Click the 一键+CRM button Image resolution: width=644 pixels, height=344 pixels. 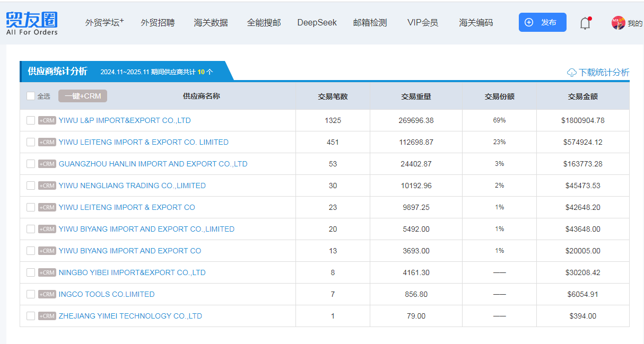(83, 96)
